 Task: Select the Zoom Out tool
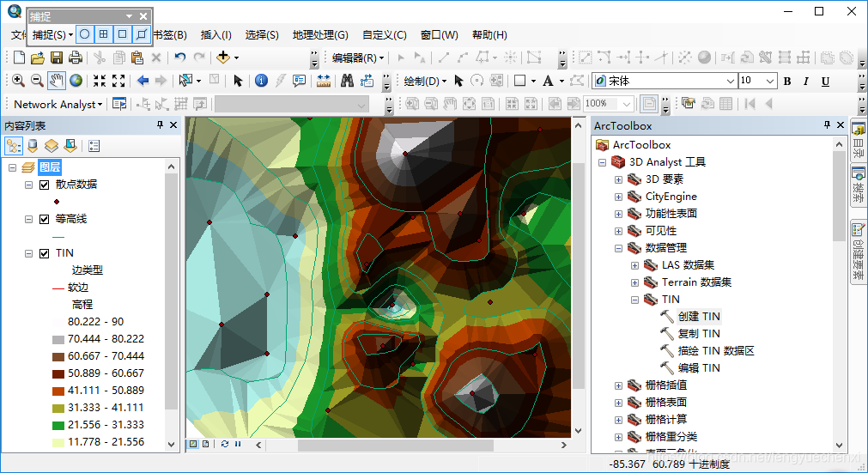tap(37, 81)
